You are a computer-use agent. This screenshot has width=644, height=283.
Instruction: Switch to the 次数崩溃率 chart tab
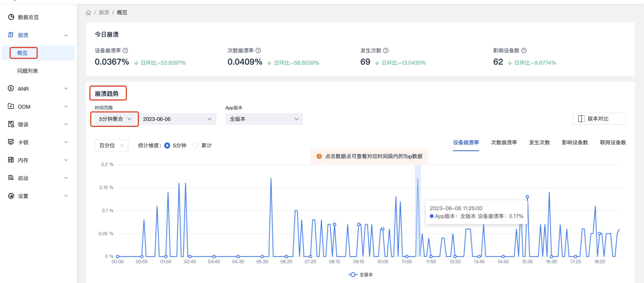click(504, 143)
